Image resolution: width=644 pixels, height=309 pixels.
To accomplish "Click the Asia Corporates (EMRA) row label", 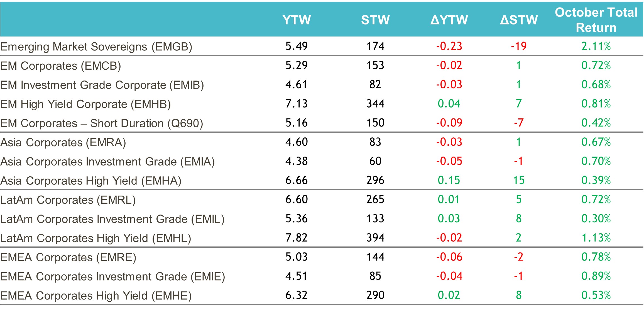I will click(63, 142).
